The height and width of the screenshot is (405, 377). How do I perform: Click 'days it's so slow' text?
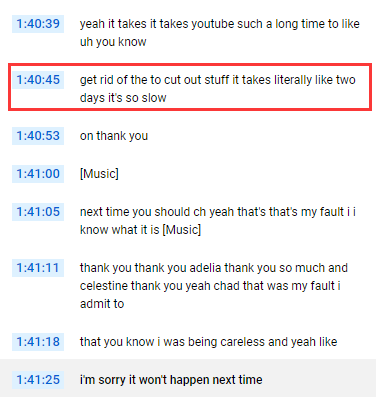click(x=123, y=98)
